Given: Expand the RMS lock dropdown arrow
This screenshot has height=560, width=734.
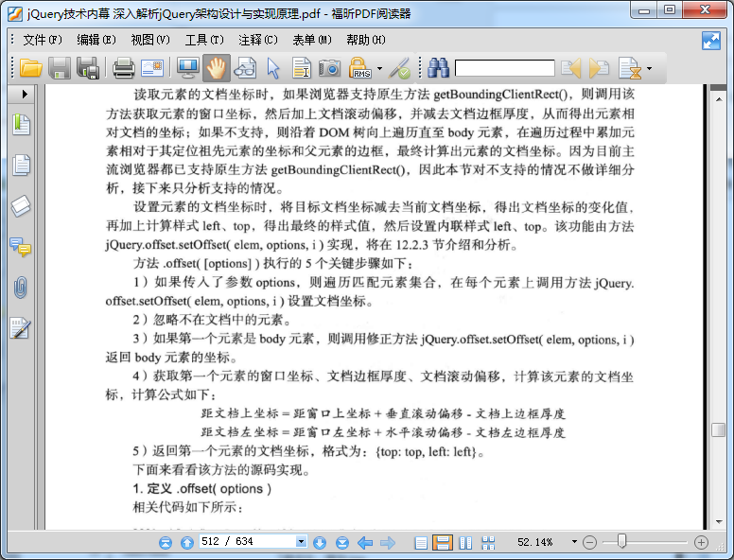Looking at the screenshot, I should pos(379,68).
